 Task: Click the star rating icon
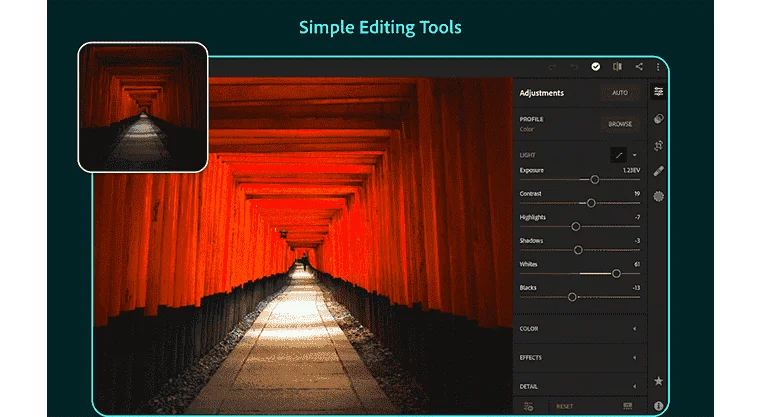pyautogui.click(x=658, y=381)
